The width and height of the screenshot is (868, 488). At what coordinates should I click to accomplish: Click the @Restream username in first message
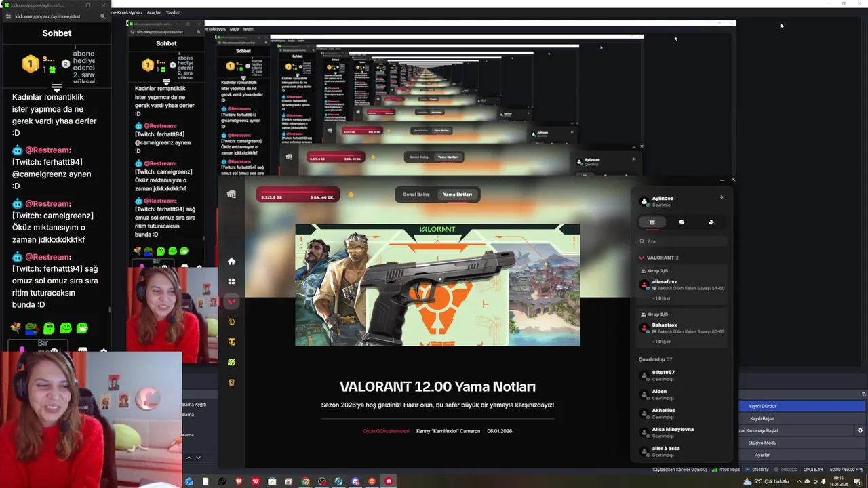47,150
